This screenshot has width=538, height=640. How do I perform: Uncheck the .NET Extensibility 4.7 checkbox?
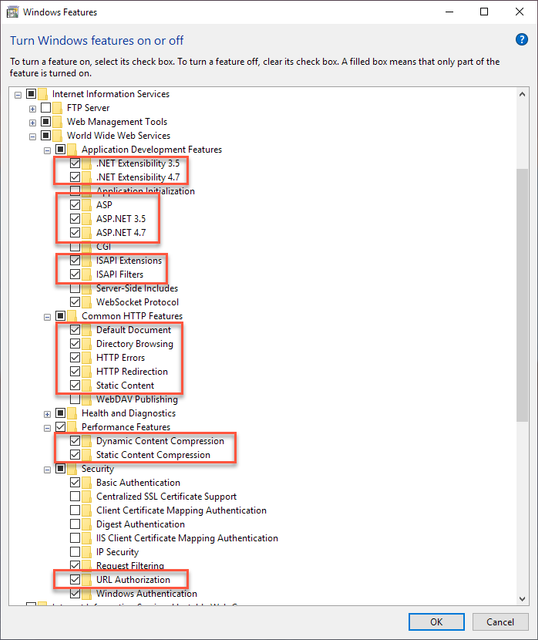click(75, 177)
